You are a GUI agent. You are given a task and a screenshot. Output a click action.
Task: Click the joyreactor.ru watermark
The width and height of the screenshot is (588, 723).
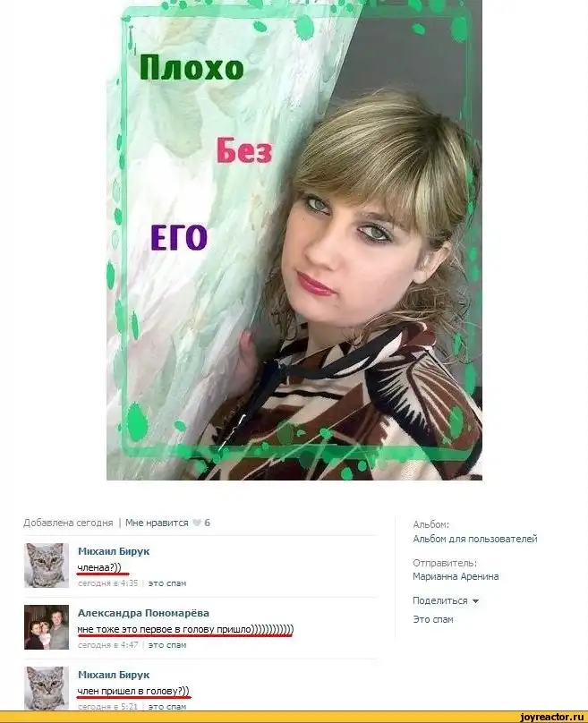551,717
